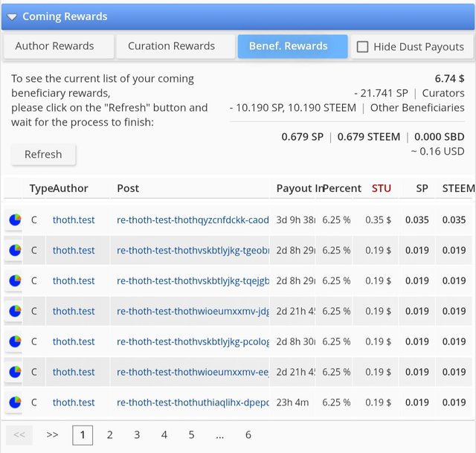Sort by the Payout In column header

[295, 188]
